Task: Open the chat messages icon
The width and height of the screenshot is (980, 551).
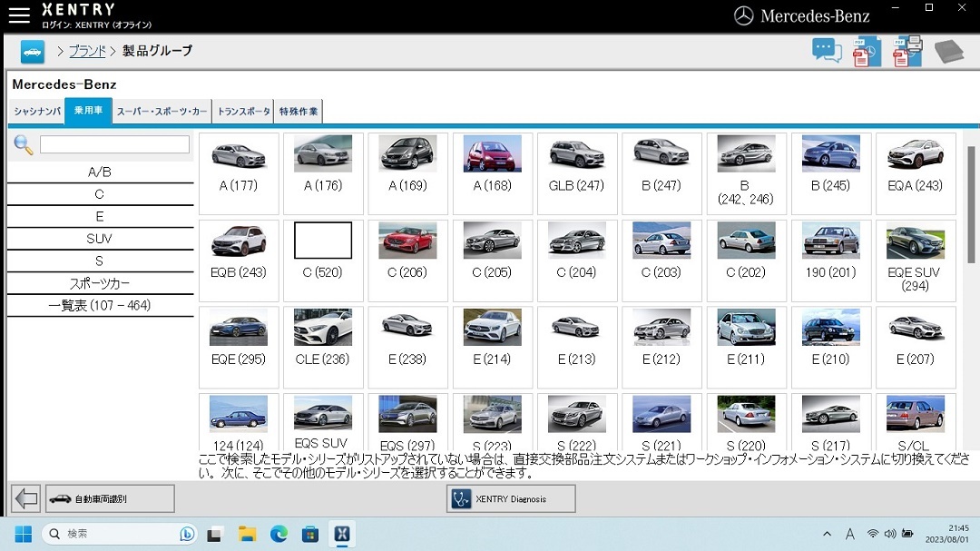Action: (x=827, y=51)
